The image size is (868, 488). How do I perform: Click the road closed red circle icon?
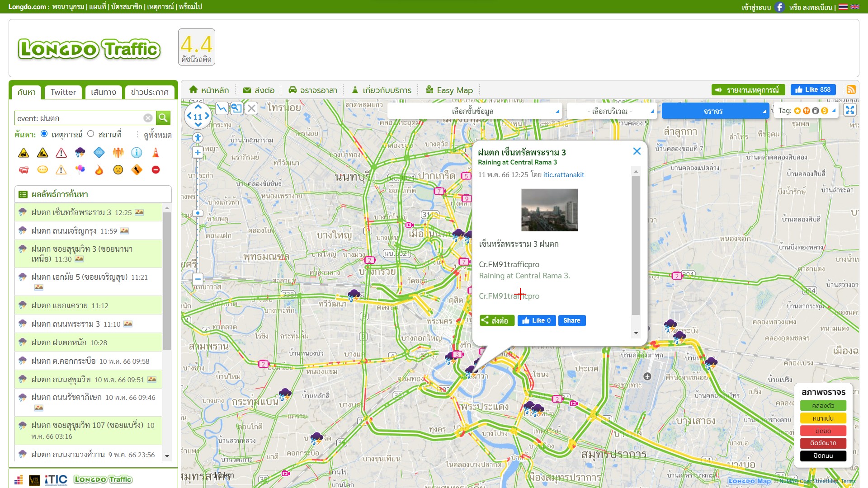(x=156, y=170)
